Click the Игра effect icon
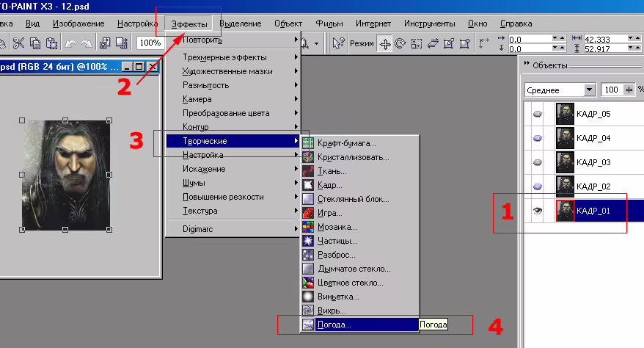The height and width of the screenshot is (348, 644). click(x=308, y=213)
